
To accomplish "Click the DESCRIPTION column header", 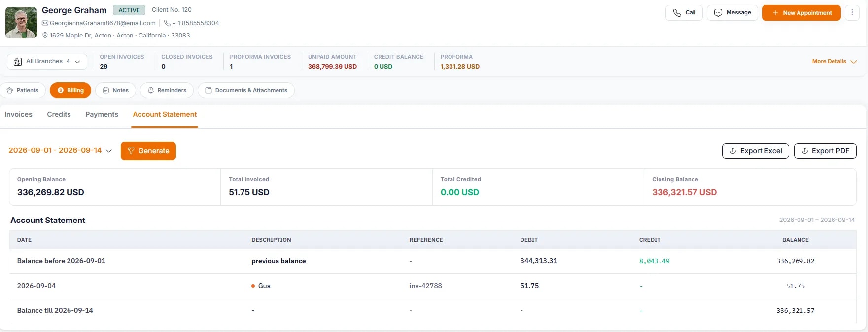I will coord(271,240).
